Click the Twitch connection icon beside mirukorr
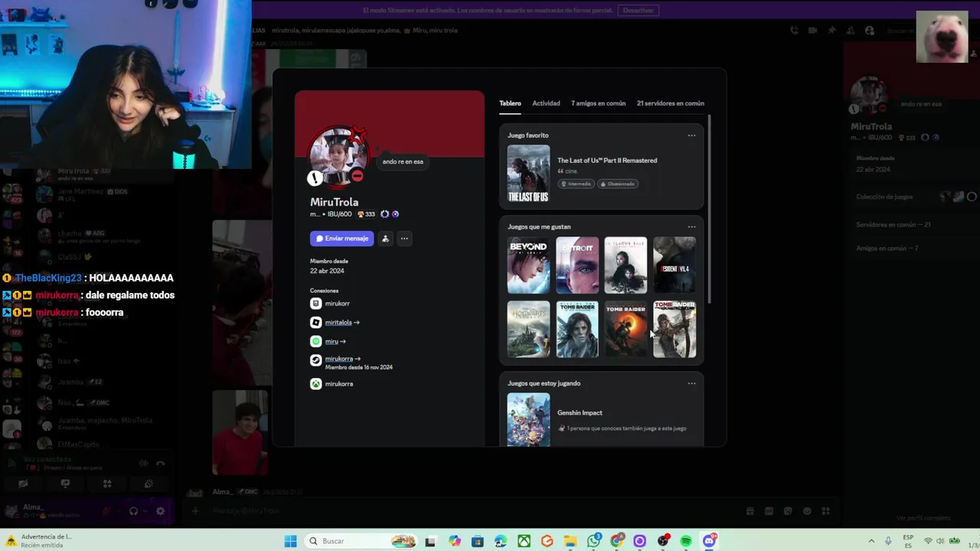The width and height of the screenshot is (980, 551). tap(315, 304)
